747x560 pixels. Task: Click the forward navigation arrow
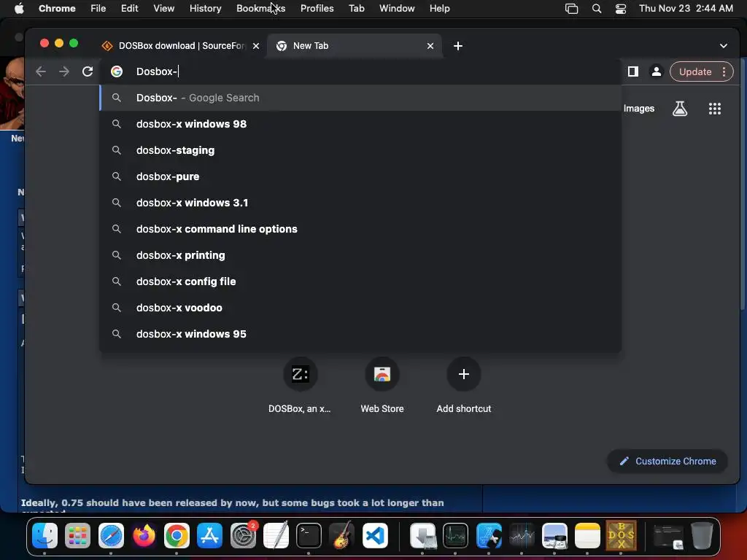pyautogui.click(x=64, y=71)
